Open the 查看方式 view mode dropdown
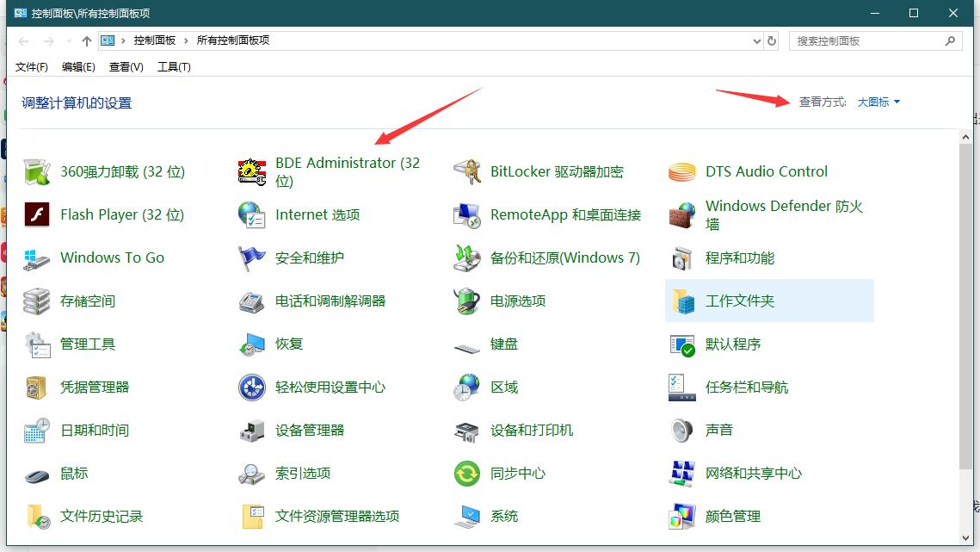 (x=877, y=102)
